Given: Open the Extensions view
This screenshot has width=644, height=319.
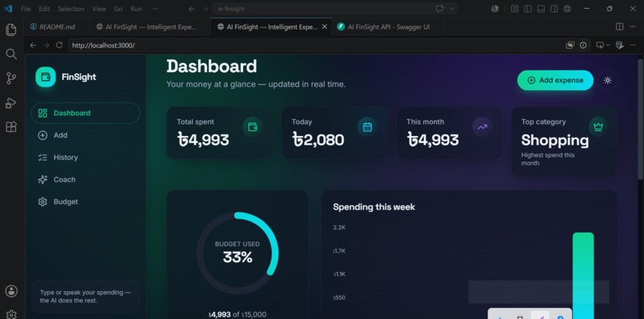Looking at the screenshot, I should pyautogui.click(x=11, y=127).
